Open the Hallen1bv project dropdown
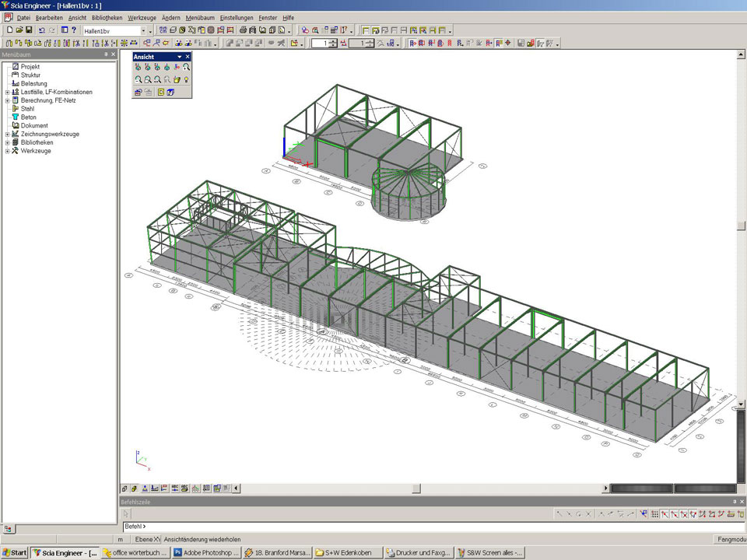The image size is (747, 560). pyautogui.click(x=143, y=30)
